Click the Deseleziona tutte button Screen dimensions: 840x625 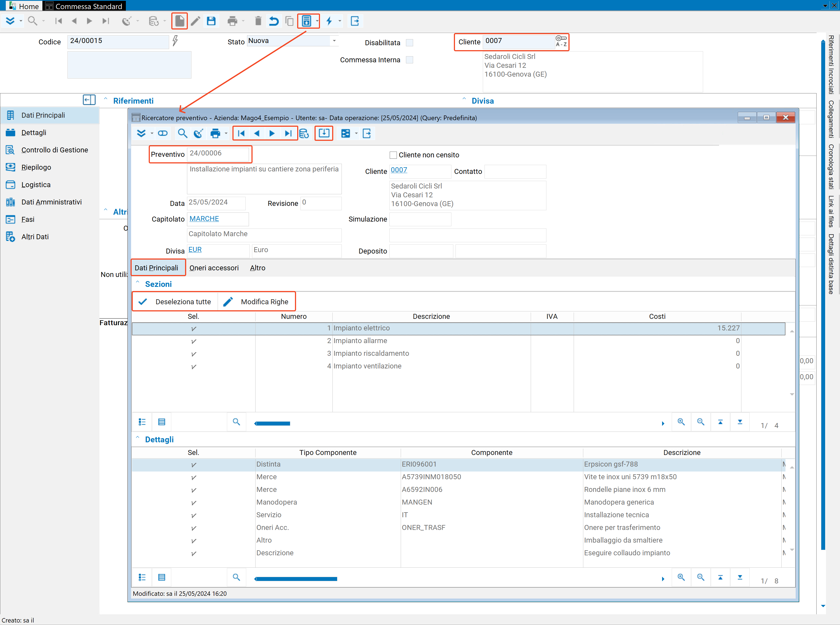coord(176,301)
